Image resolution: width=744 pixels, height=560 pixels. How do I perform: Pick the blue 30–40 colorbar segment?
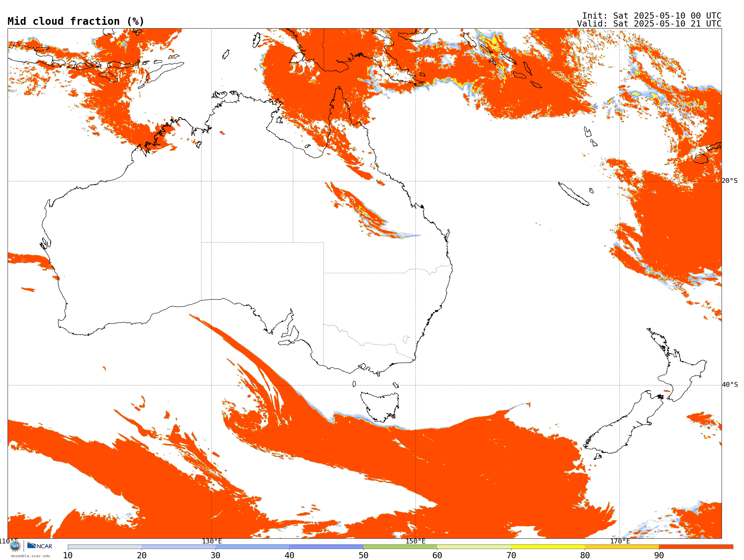(x=252, y=547)
